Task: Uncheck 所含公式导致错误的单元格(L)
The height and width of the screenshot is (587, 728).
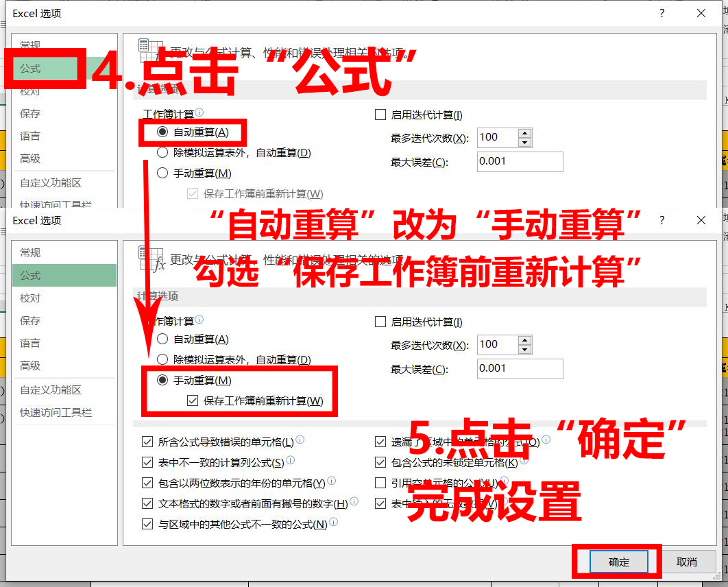Action: click(x=147, y=442)
